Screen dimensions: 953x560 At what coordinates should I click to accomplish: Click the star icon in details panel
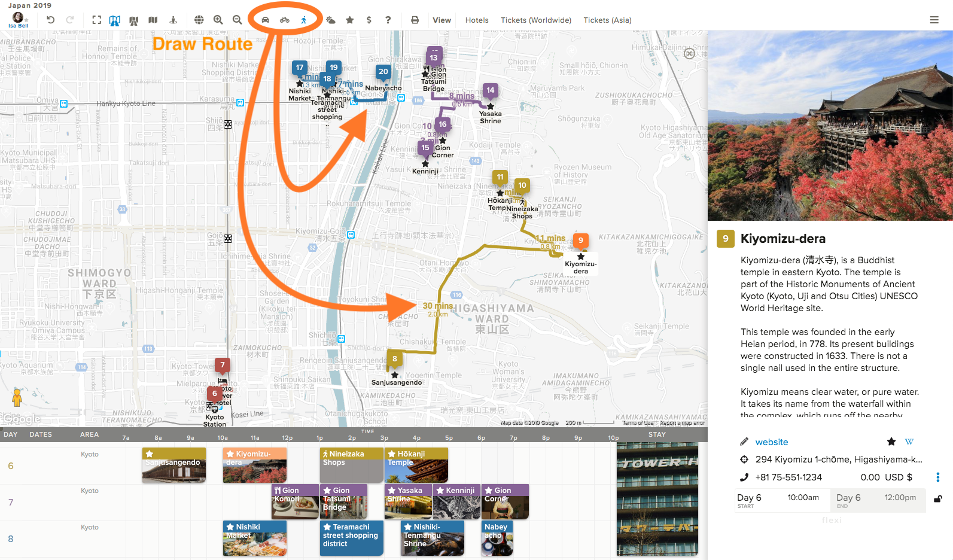coord(891,442)
